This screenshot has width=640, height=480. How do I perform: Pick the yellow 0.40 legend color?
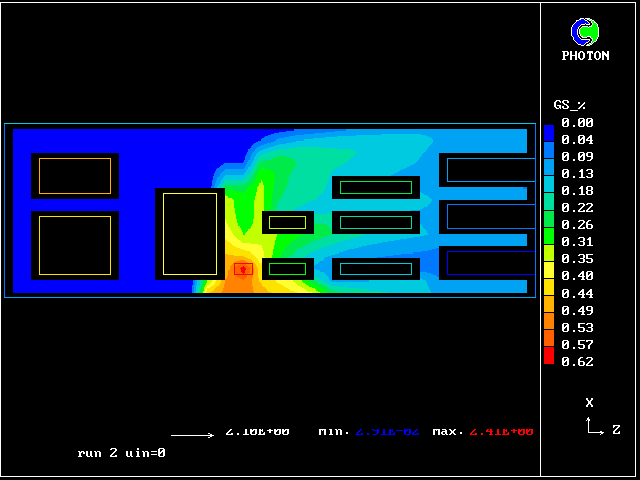click(548, 275)
